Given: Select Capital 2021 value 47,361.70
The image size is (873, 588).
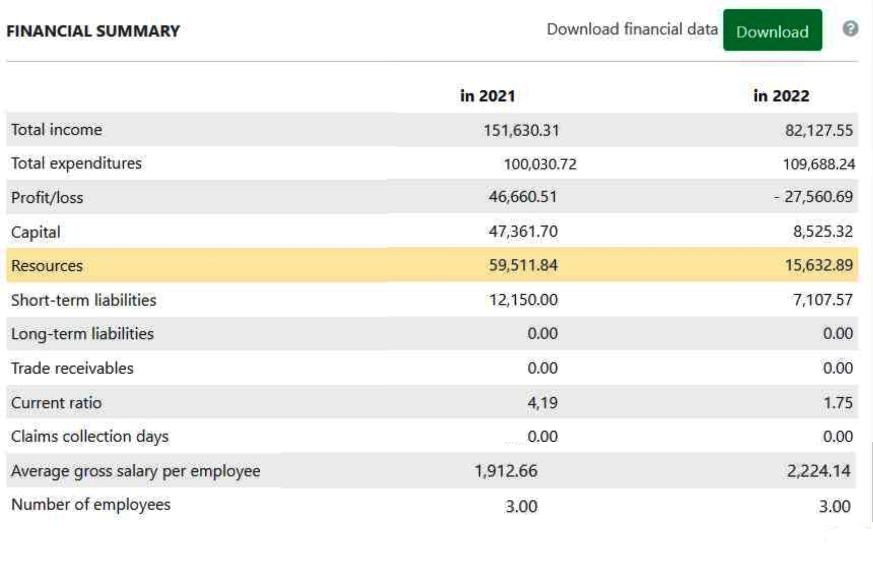Looking at the screenshot, I should point(523,231).
